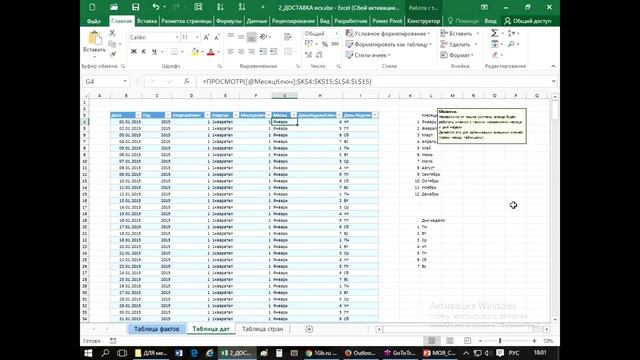Cut selection with scissors icon
The width and height of the screenshot is (640, 360).
coord(112,33)
